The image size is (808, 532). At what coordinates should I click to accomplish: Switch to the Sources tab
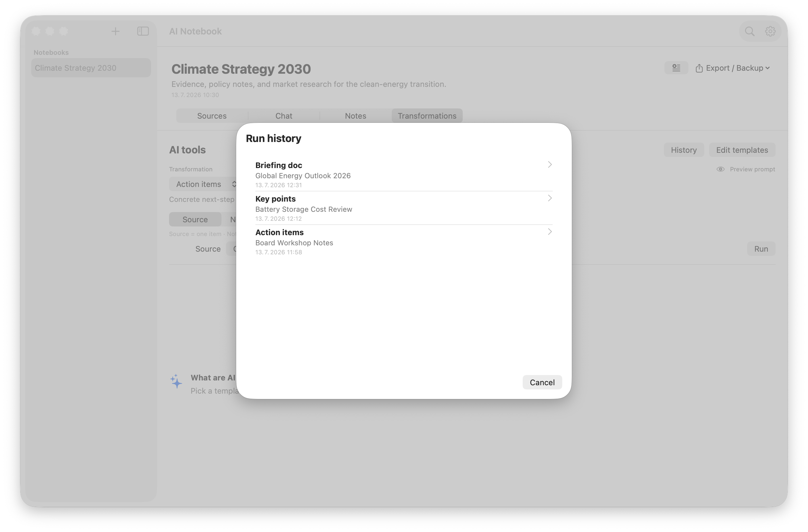pyautogui.click(x=212, y=116)
